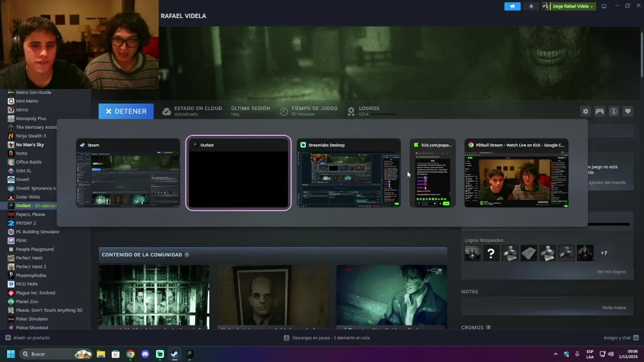Open Amigos y chat
Image resolution: width=644 pixels, height=362 pixels.
tap(621, 338)
